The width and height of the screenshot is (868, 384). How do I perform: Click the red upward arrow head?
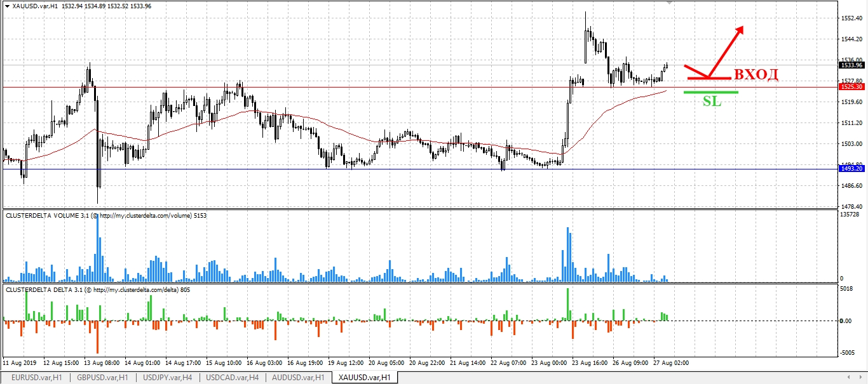tap(739, 30)
